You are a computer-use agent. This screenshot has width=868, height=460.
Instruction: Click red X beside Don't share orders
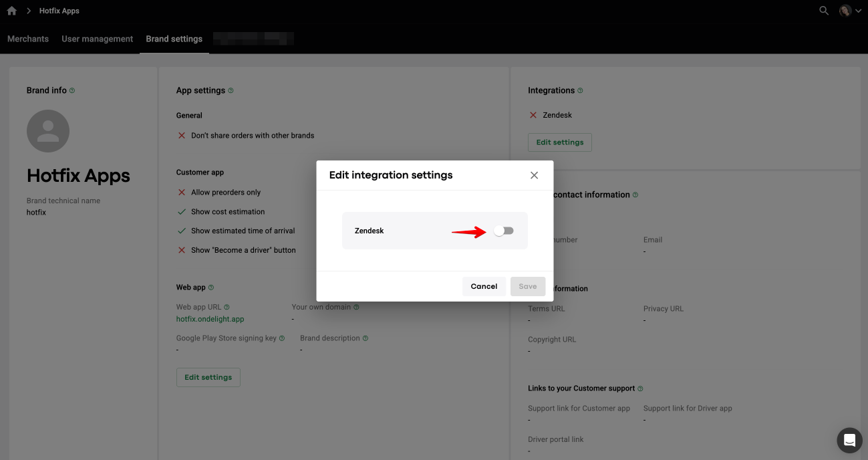click(x=181, y=136)
